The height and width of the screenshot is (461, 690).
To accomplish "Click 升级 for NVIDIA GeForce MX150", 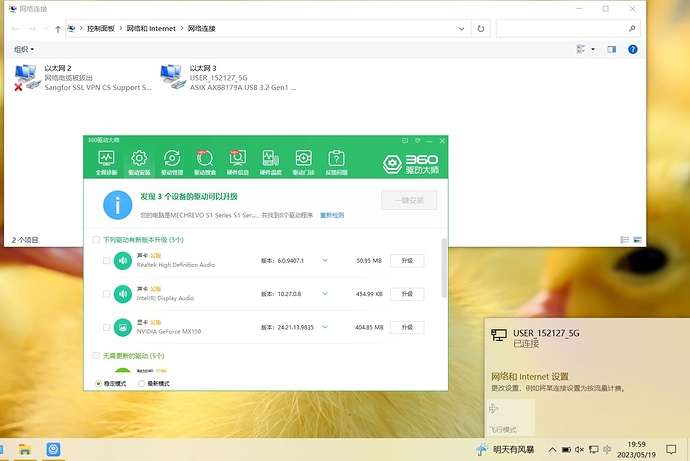I will coord(407,327).
